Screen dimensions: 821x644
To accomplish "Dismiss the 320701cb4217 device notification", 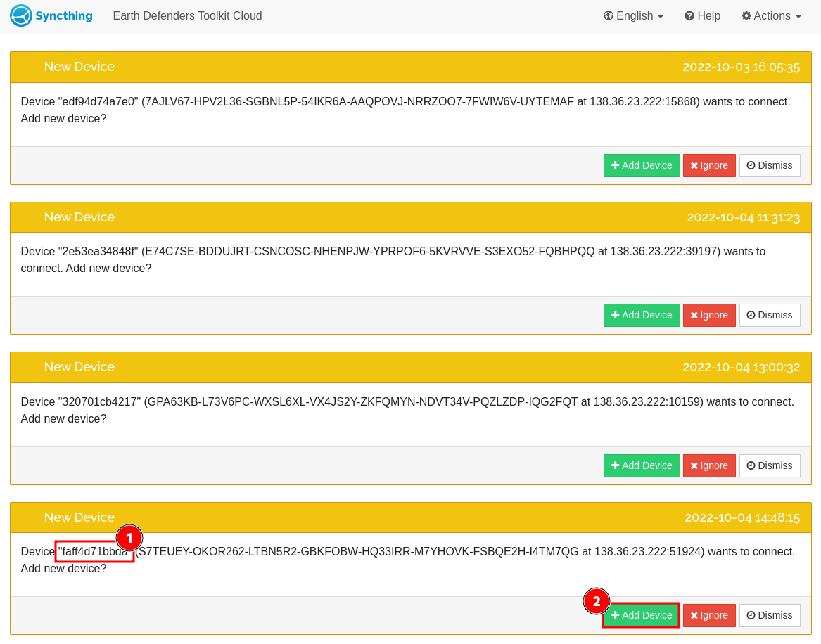I will click(770, 465).
